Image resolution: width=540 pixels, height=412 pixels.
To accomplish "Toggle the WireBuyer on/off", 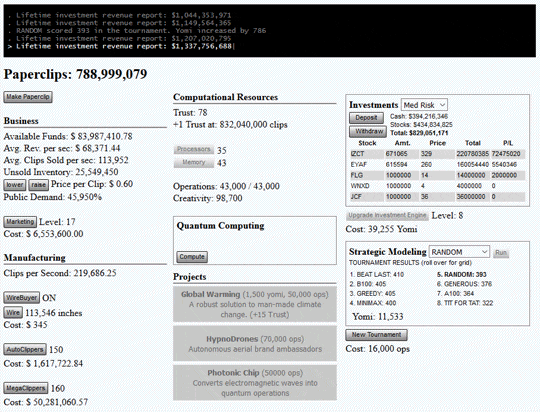I will (21, 298).
